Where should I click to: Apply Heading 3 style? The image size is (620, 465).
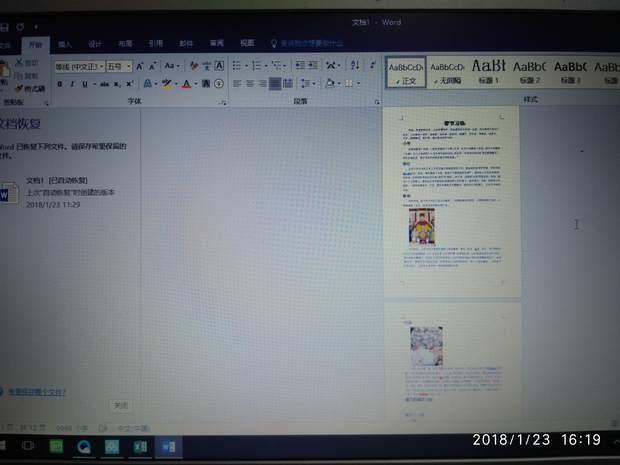point(570,72)
